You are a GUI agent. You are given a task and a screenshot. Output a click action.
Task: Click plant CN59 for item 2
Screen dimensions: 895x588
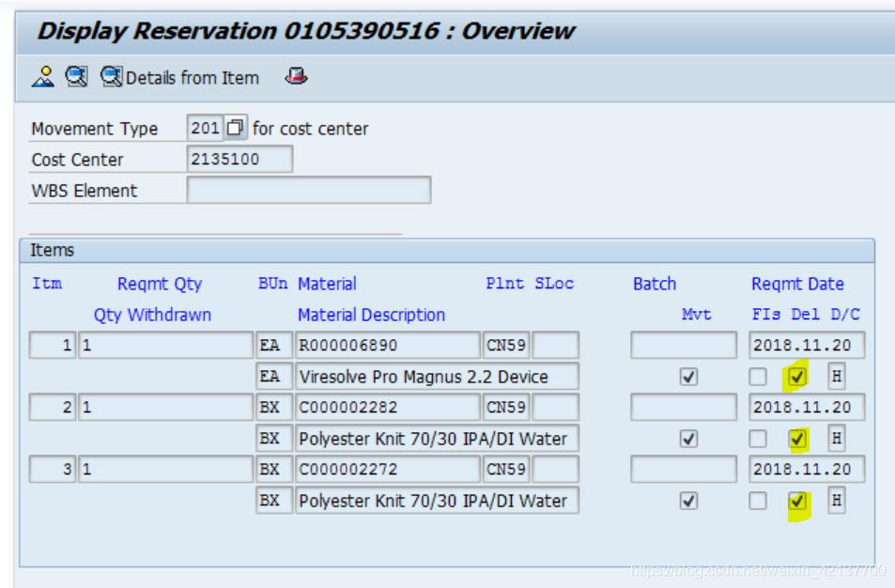coord(506,407)
